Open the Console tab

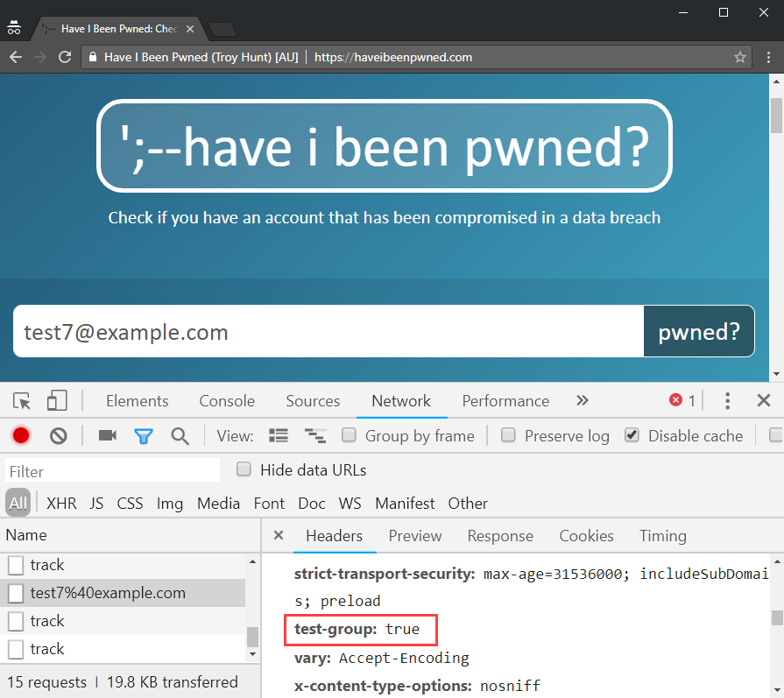tap(227, 401)
